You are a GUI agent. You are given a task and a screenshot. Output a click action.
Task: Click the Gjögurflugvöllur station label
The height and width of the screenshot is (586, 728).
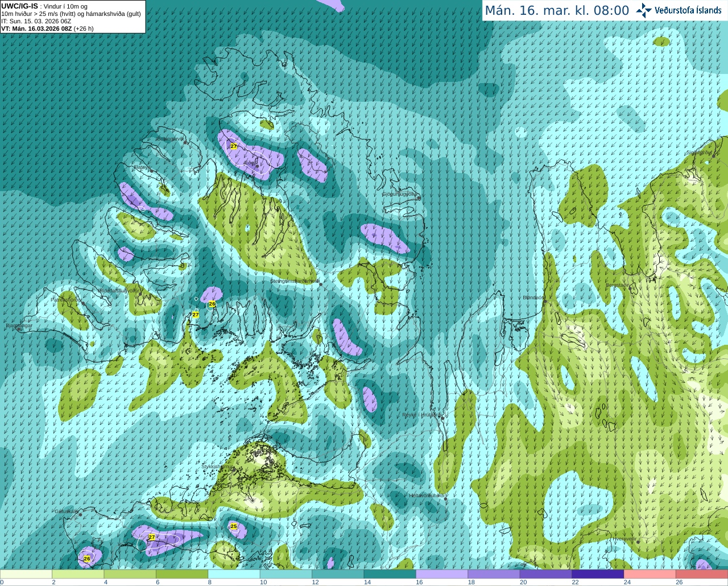click(399, 194)
